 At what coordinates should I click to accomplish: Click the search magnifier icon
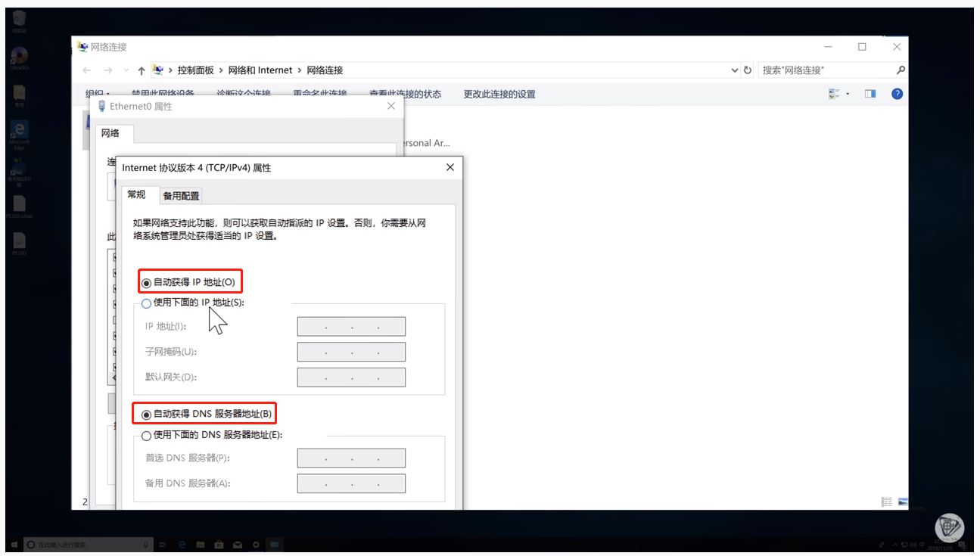[x=901, y=70]
